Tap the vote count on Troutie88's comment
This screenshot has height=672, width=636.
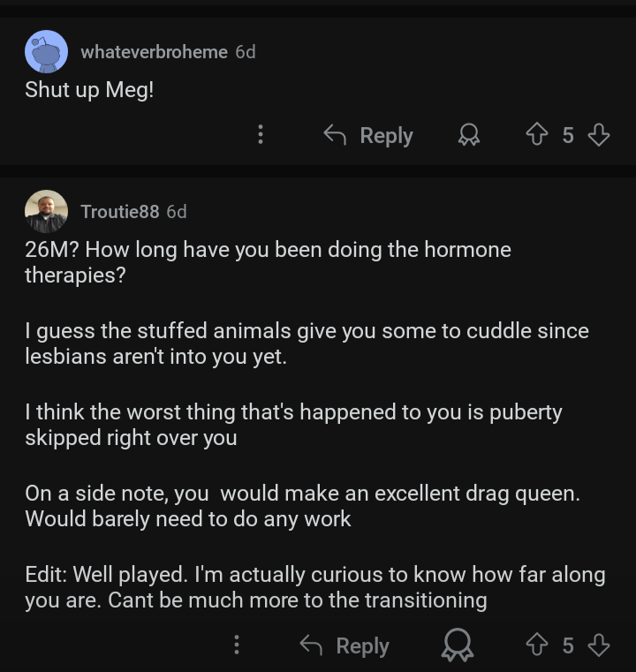click(568, 646)
